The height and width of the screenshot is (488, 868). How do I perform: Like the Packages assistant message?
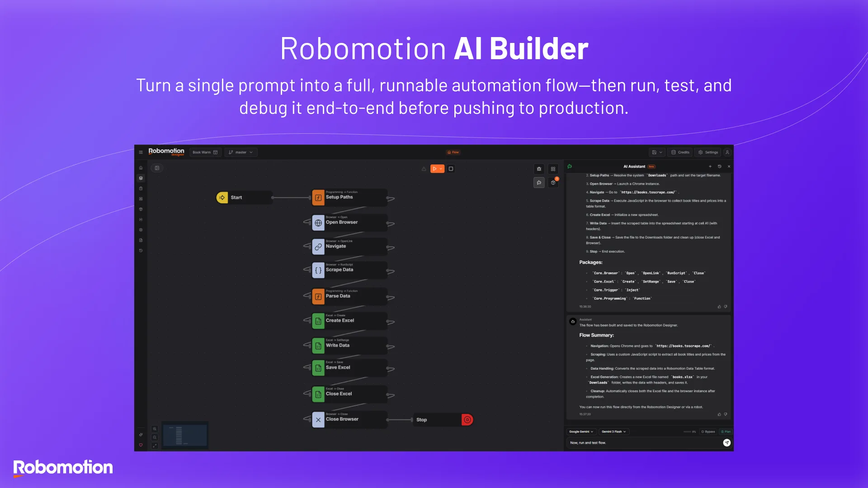[x=719, y=307]
